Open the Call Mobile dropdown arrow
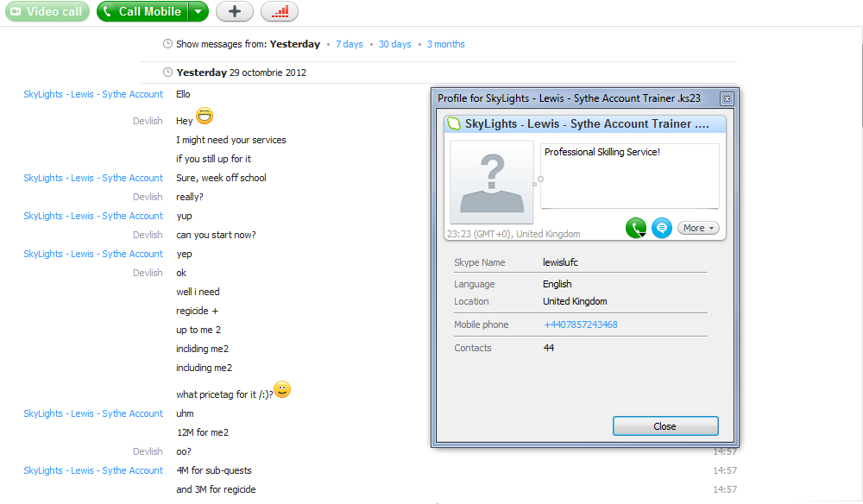 point(198,11)
